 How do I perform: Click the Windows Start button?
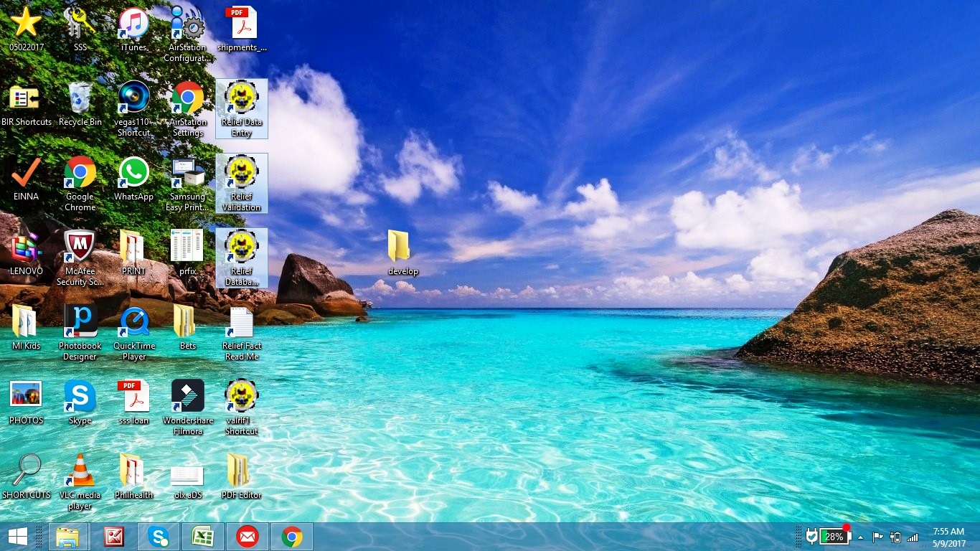pos(18,537)
